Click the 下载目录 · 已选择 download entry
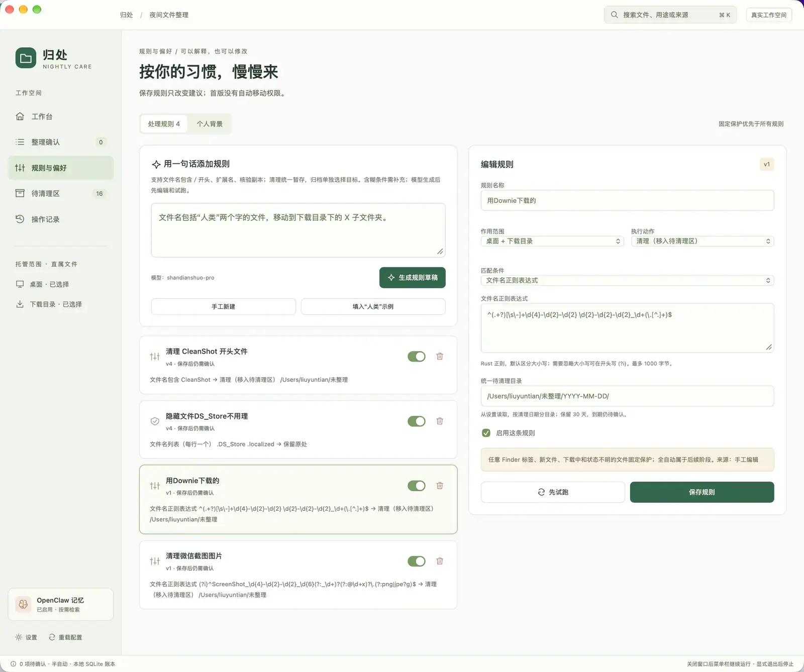The image size is (804, 672). click(x=49, y=304)
